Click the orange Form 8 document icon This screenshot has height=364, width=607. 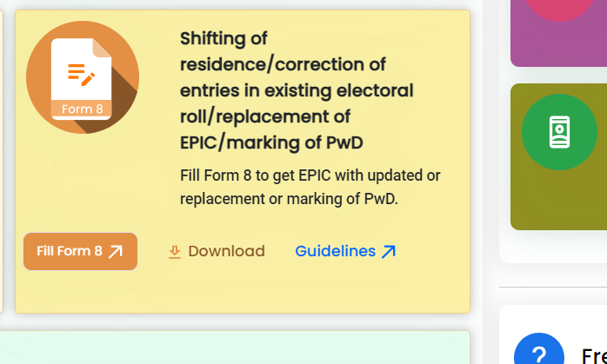tap(83, 77)
